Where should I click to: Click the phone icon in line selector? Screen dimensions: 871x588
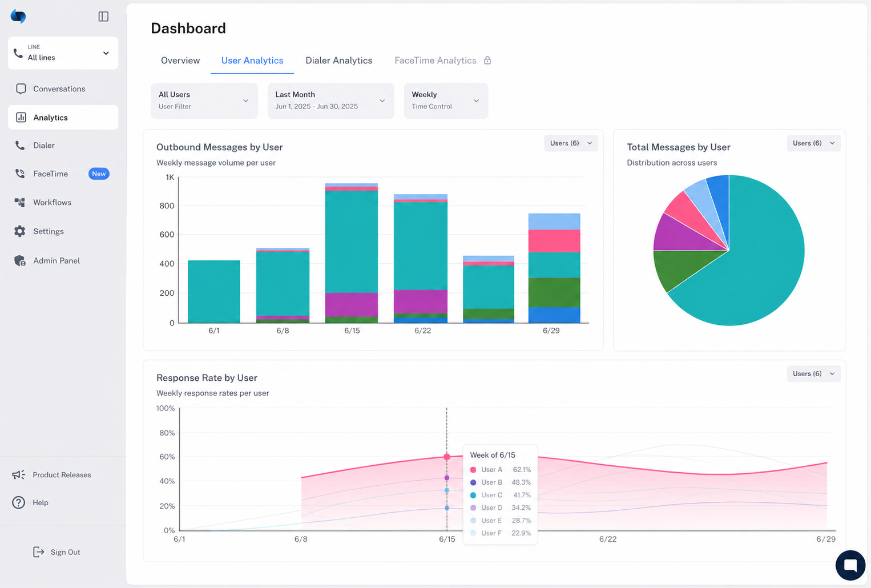coord(18,53)
